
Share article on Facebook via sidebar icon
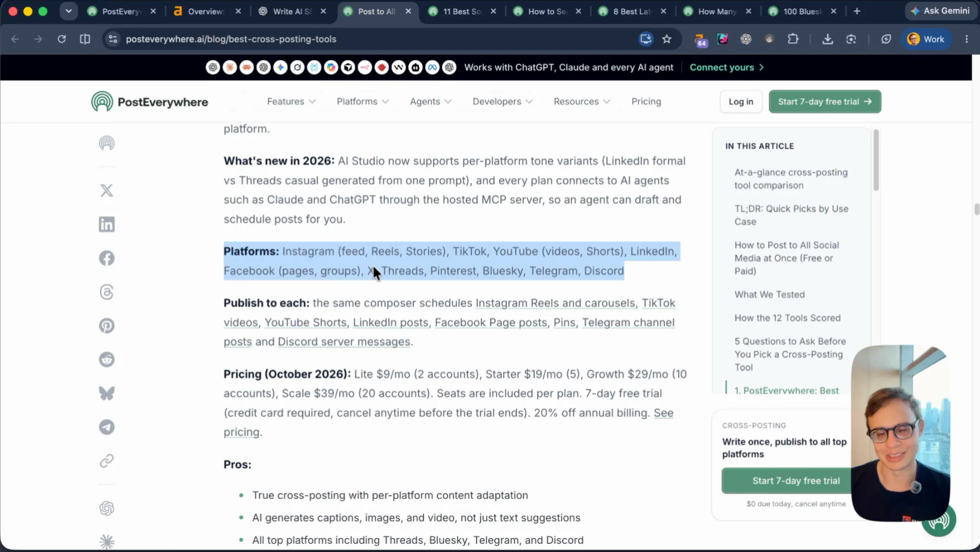106,258
